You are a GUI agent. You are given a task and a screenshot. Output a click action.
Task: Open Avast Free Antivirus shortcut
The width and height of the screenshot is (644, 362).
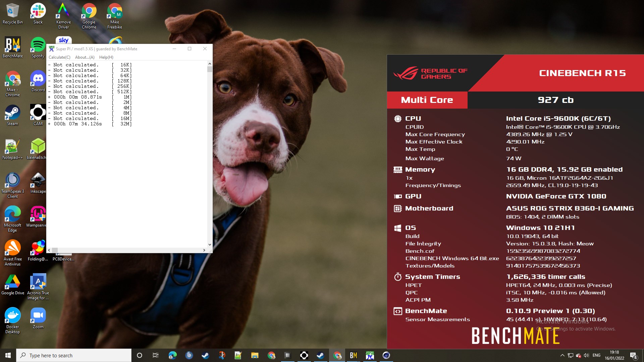[x=13, y=253]
